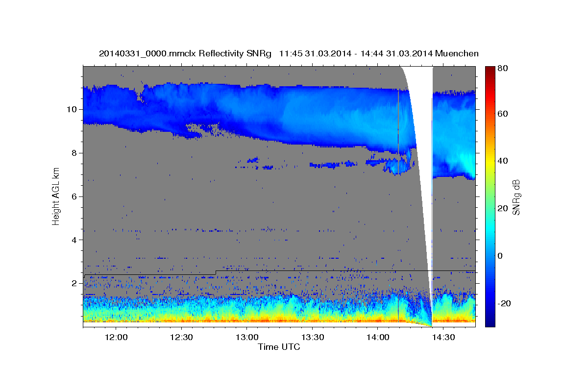Click the 'SNRg dB' colorbar label

pyautogui.click(x=516, y=196)
